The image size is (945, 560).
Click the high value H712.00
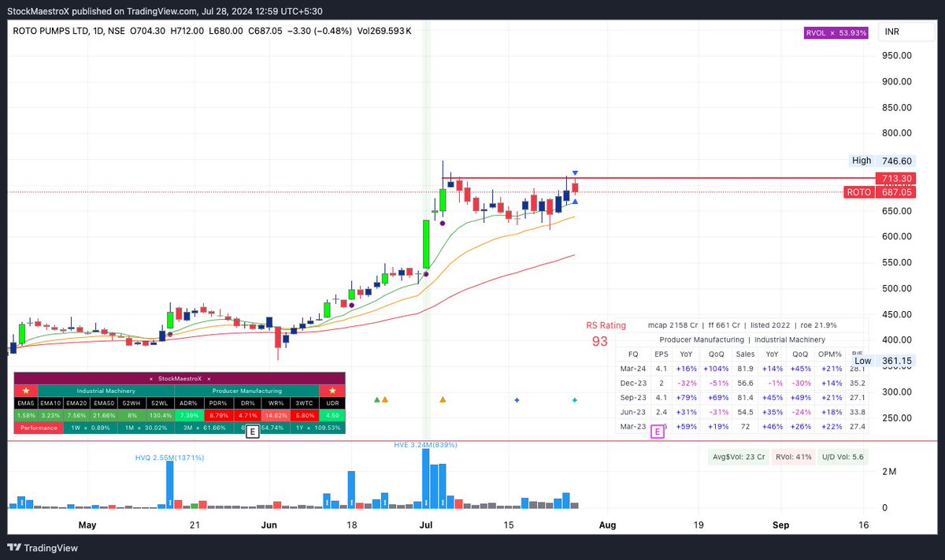point(188,32)
